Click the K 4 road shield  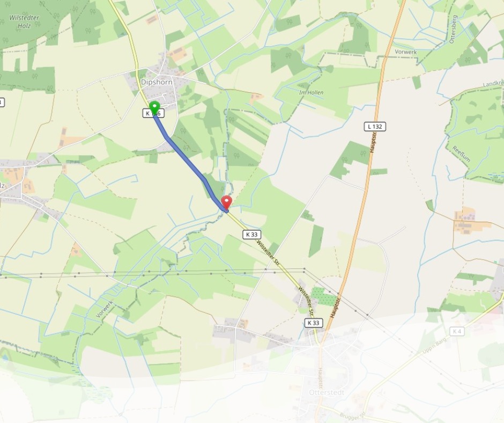[x=457, y=331]
